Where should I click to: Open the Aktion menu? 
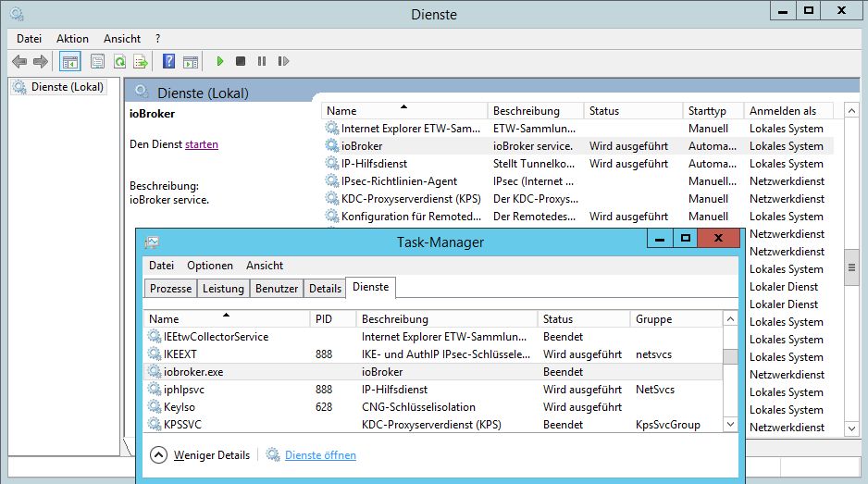(72, 39)
